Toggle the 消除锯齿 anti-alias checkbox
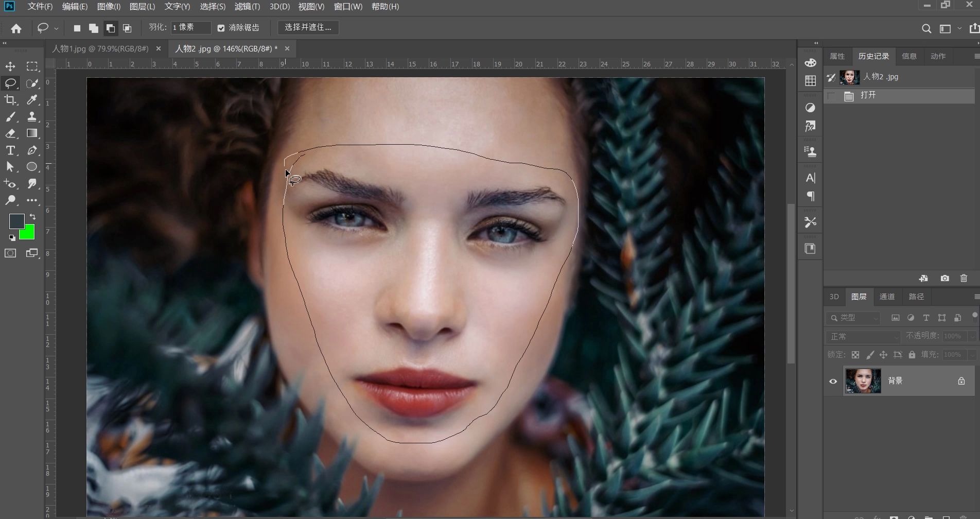 pyautogui.click(x=221, y=28)
